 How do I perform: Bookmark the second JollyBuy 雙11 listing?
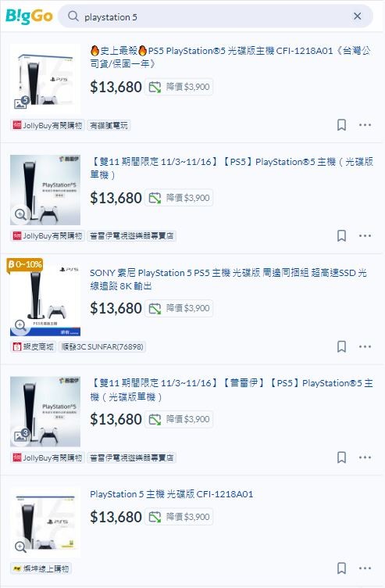point(341,457)
